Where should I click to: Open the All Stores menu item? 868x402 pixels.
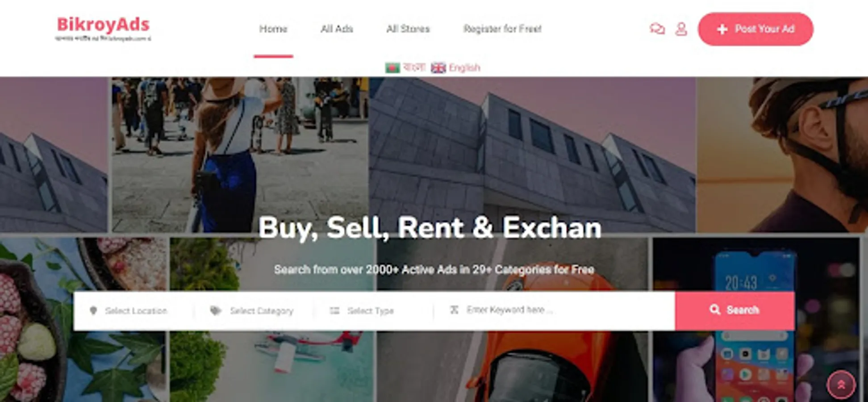pos(408,29)
